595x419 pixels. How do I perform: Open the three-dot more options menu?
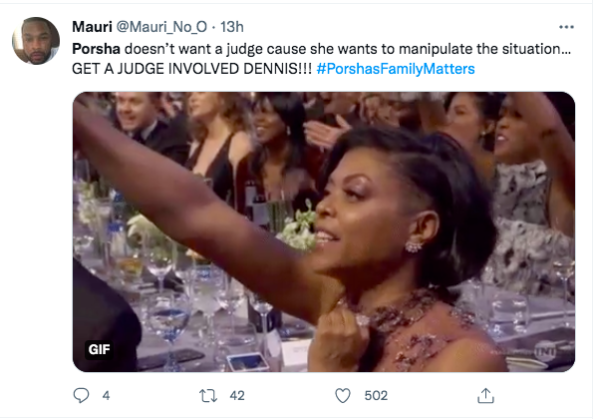566,27
